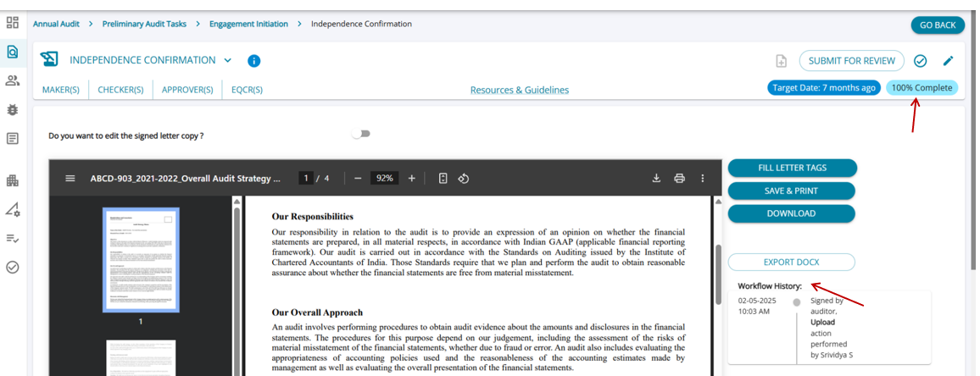Screen dimensions: 980x376
Task: Toggle the PDF viewer sidebar hamburger menu
Action: 70,179
